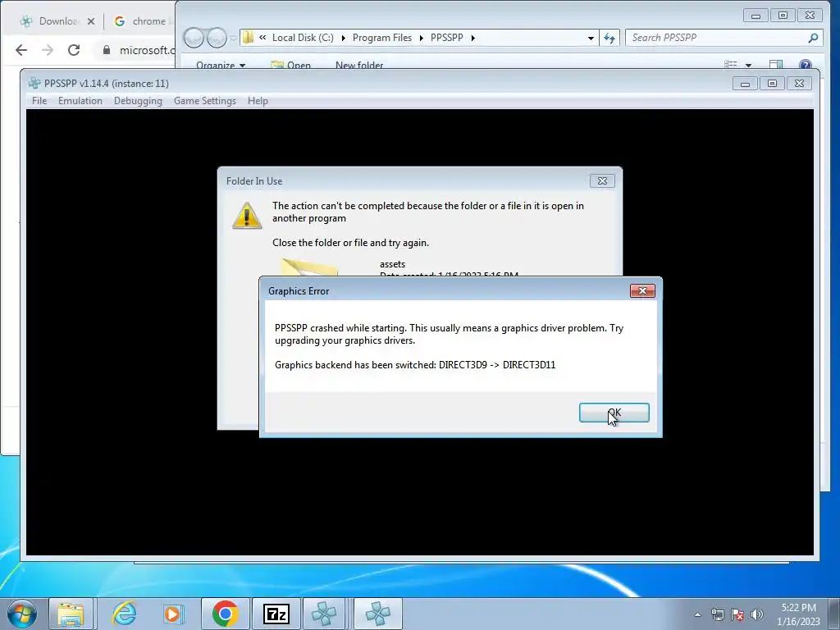Click Chrome's back arrow
Screen dimensions: 840x630
[21, 50]
